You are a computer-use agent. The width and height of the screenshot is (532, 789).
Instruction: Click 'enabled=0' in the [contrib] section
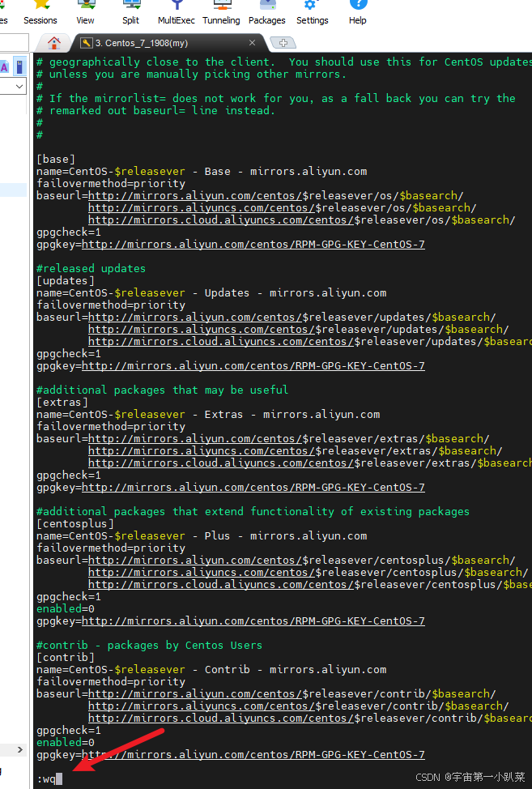point(66,742)
